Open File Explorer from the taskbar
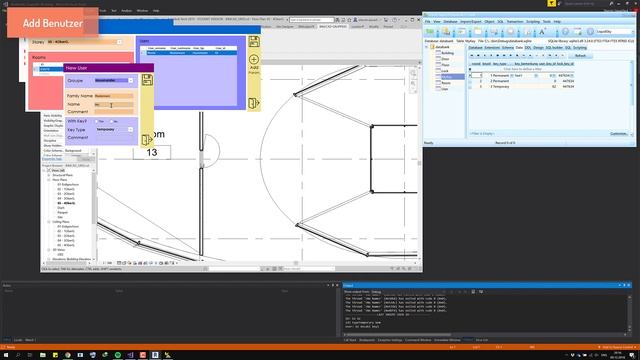The height and width of the screenshot is (360, 640). 42,355
